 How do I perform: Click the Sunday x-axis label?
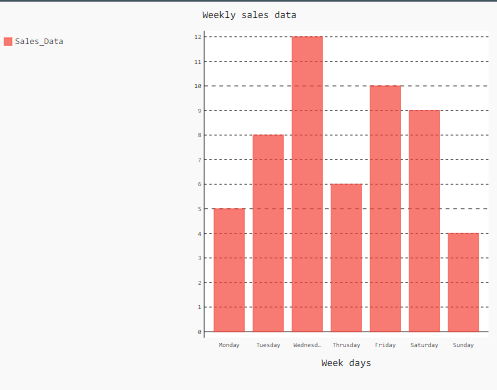coord(463,345)
